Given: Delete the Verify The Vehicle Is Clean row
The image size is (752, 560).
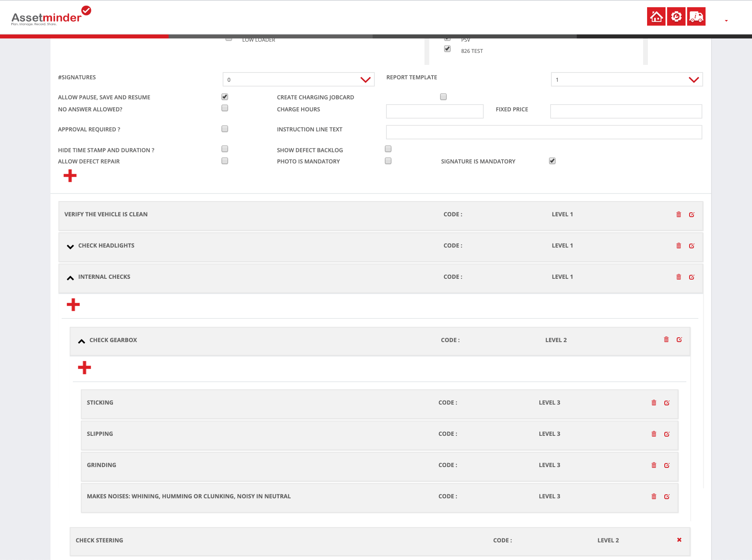Looking at the screenshot, I should pyautogui.click(x=679, y=214).
